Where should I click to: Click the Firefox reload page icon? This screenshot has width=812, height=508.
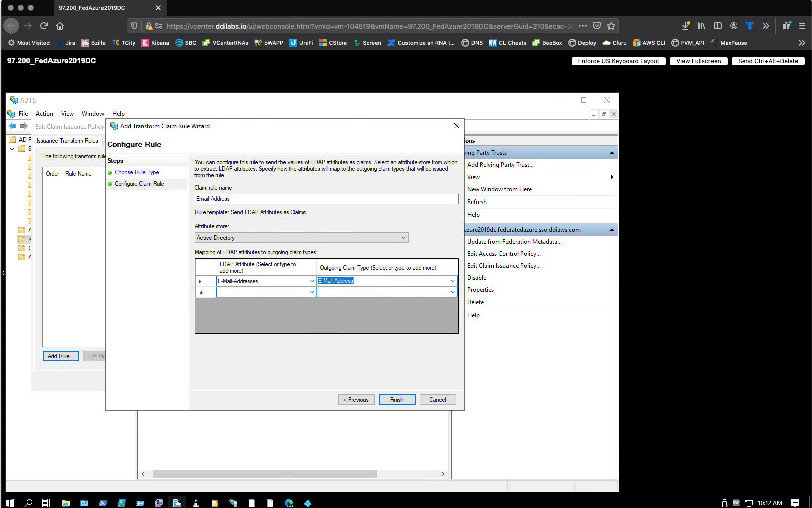pos(44,26)
